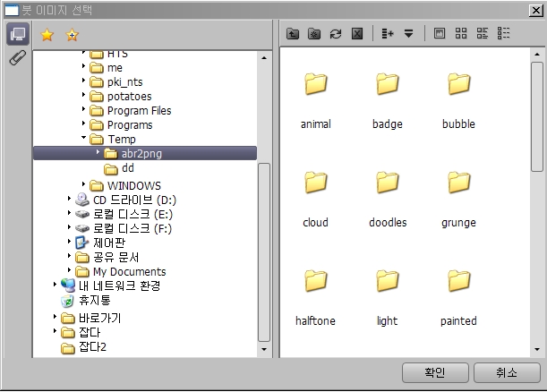Select the 잡다2 folder
The width and height of the screenshot is (547, 392).
coord(84,347)
